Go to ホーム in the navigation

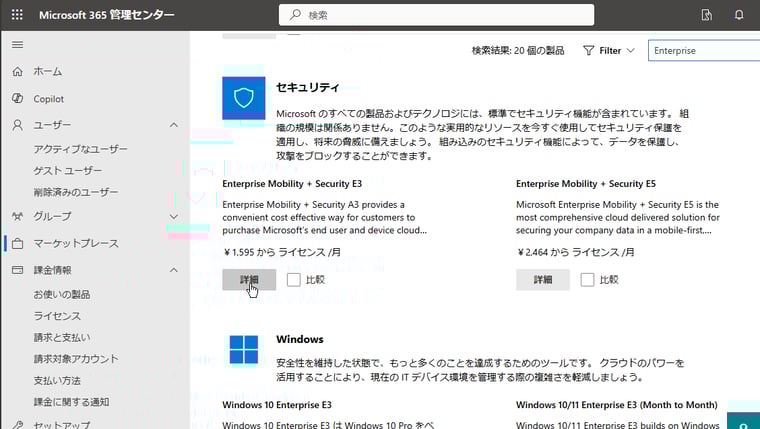coord(48,71)
